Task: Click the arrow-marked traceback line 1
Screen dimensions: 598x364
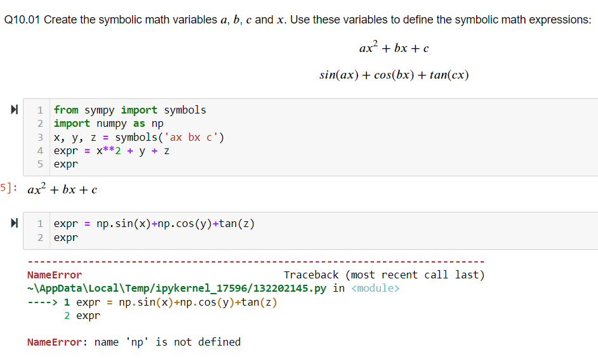Action: tap(152, 302)
